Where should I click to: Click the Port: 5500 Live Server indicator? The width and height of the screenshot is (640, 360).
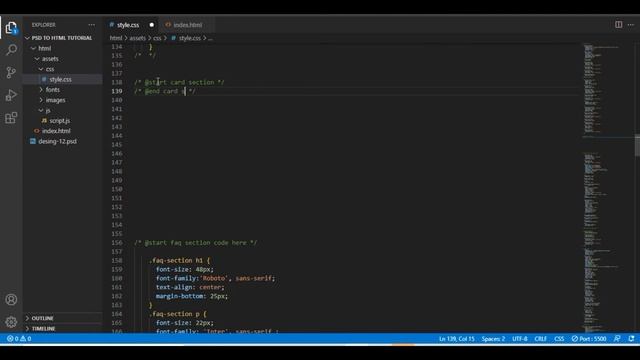click(x=589, y=339)
